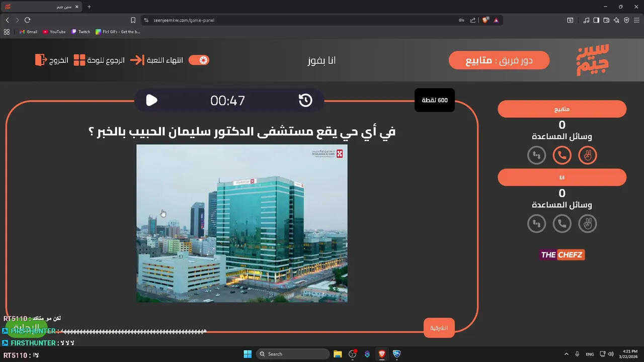Use the two-fingers lifeline for team متابع

[587, 155]
